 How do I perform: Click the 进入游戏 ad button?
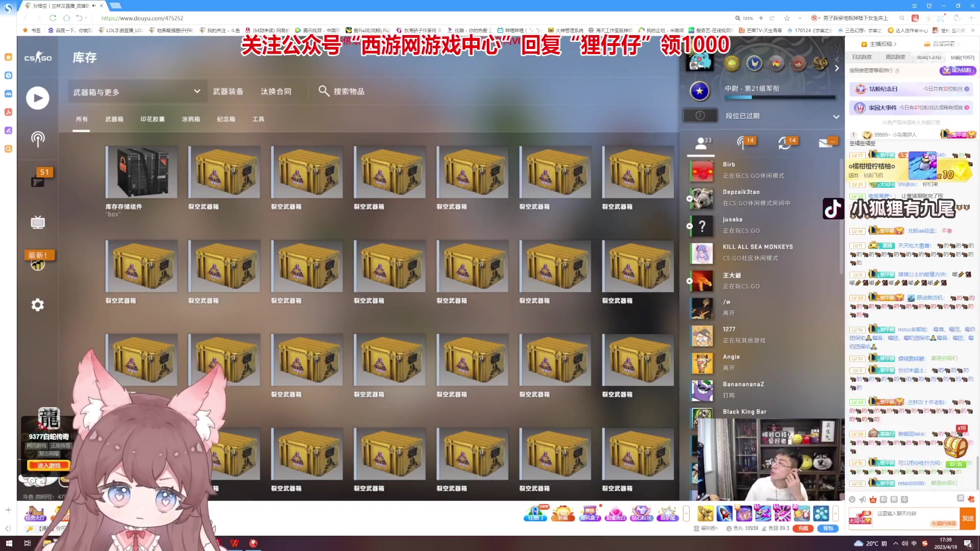(x=49, y=465)
